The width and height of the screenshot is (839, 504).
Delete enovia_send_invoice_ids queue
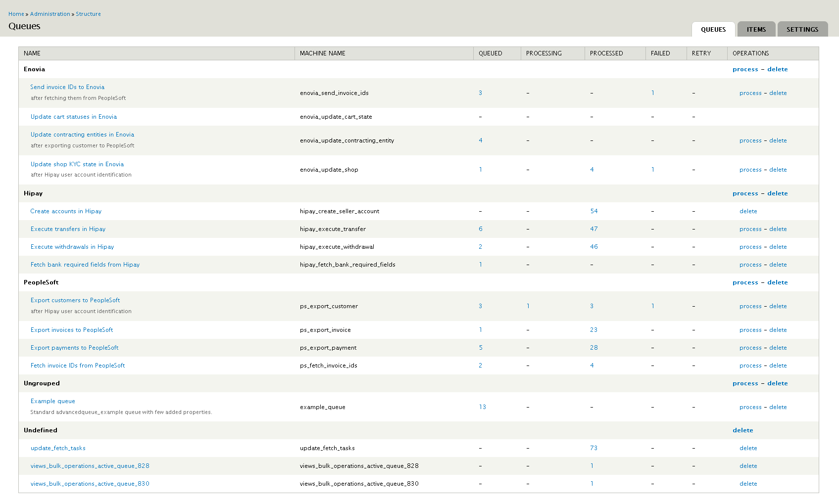[778, 93]
